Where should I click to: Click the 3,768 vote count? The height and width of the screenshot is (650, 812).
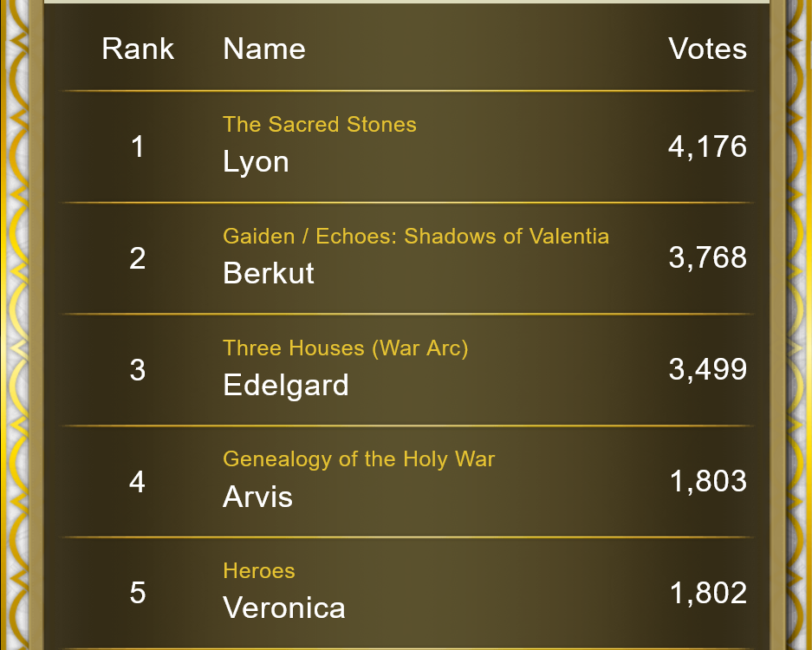[x=707, y=257]
